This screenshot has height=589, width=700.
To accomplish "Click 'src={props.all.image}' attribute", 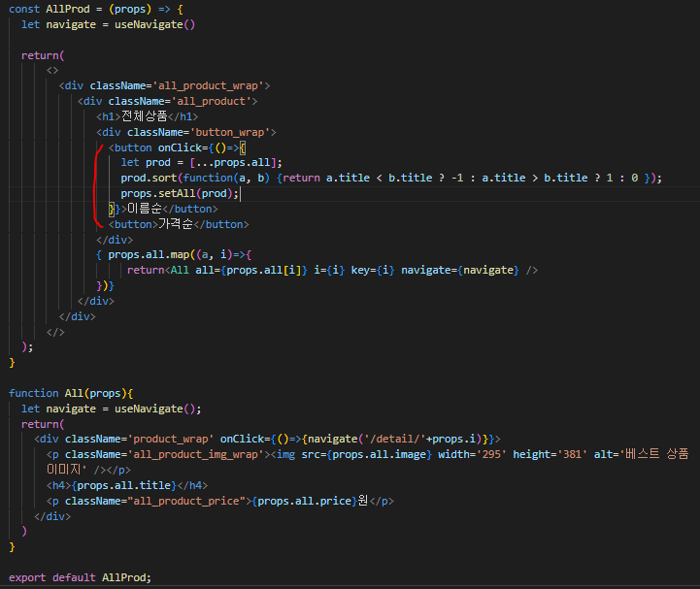I will pos(367,454).
